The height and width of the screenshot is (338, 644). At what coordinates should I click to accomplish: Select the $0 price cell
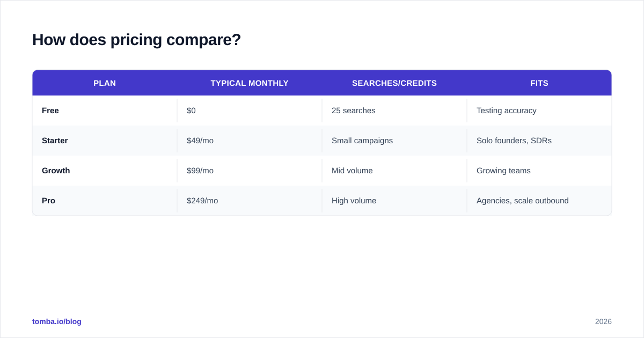(x=250, y=111)
